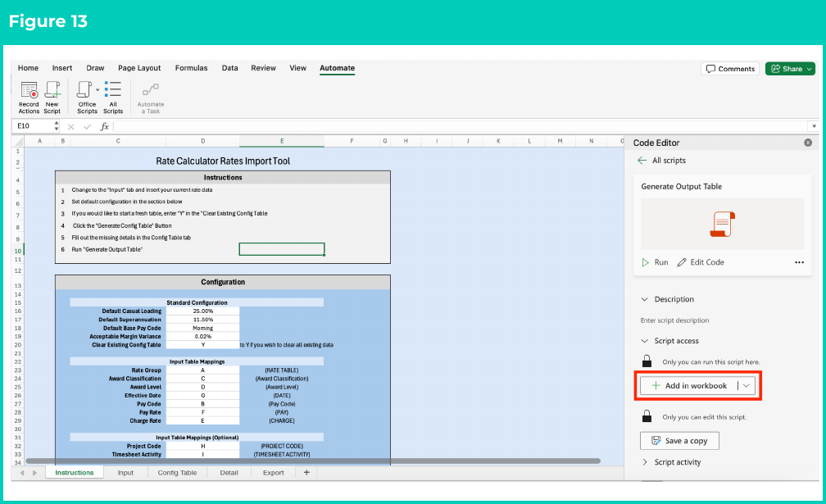This screenshot has height=504, width=826.
Task: Click Add in workbook button
Action: click(x=688, y=385)
